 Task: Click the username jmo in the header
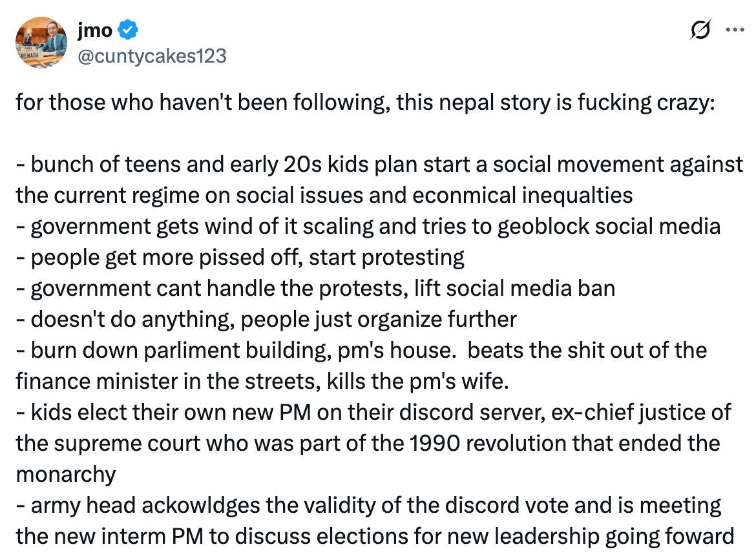pos(94,27)
